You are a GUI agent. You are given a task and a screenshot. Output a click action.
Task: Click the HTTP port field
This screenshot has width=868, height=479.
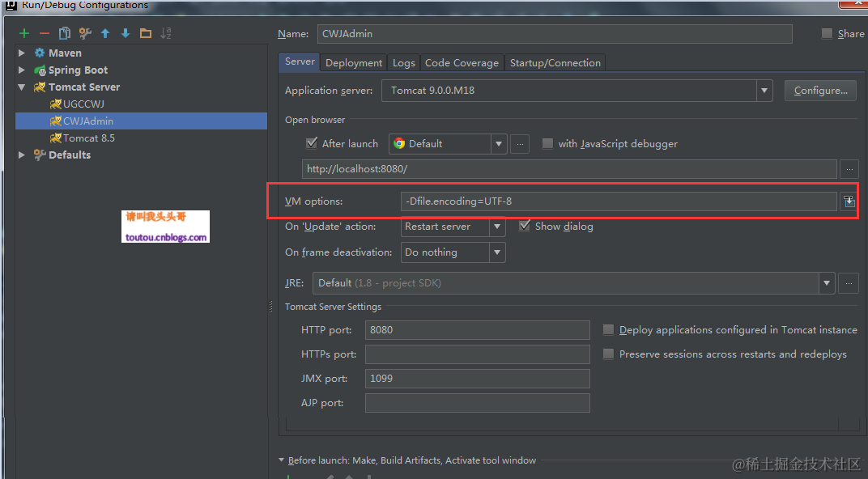coord(477,330)
